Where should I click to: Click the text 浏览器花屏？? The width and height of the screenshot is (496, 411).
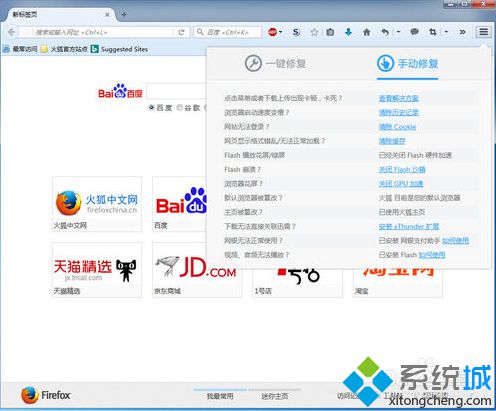coord(243,184)
